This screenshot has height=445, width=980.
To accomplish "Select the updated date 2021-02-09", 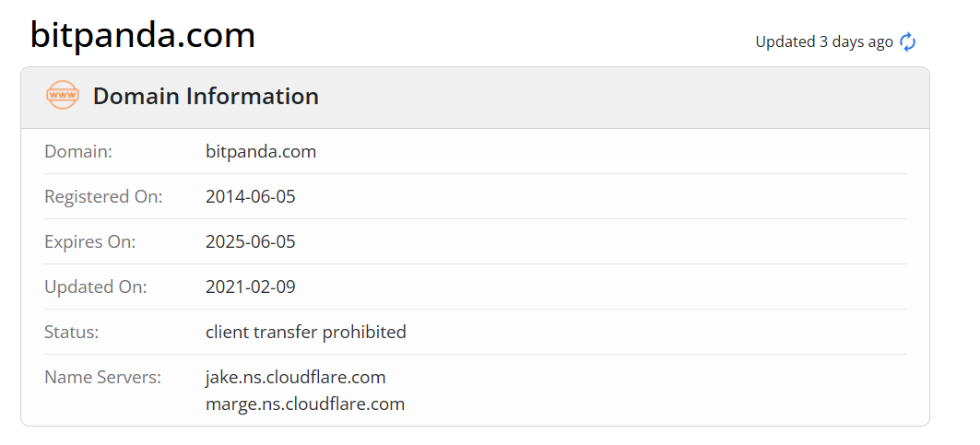I will click(x=251, y=287).
